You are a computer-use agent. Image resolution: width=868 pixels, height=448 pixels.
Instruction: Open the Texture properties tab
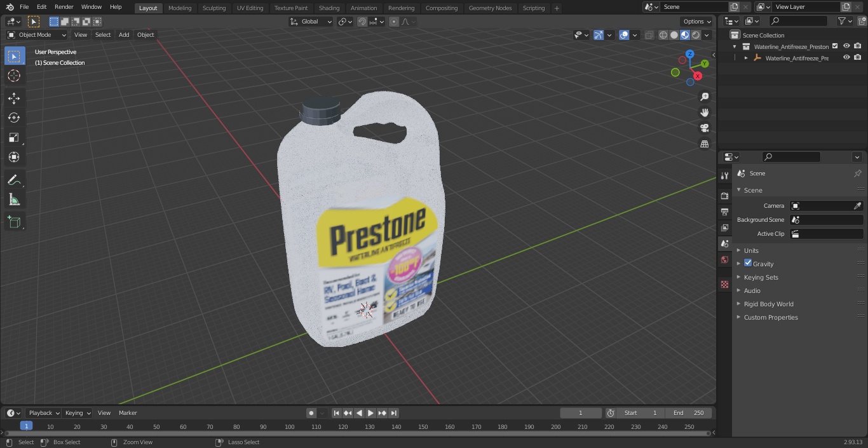724,284
